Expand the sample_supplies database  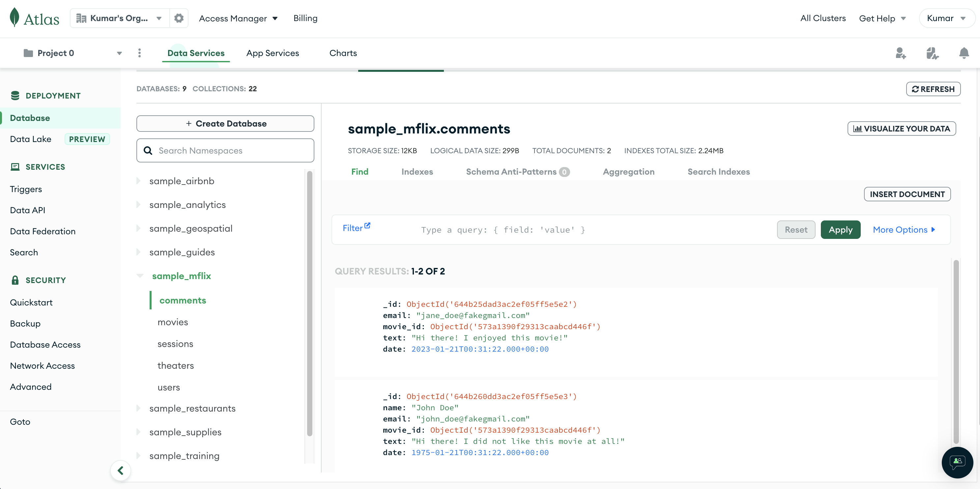pos(138,432)
